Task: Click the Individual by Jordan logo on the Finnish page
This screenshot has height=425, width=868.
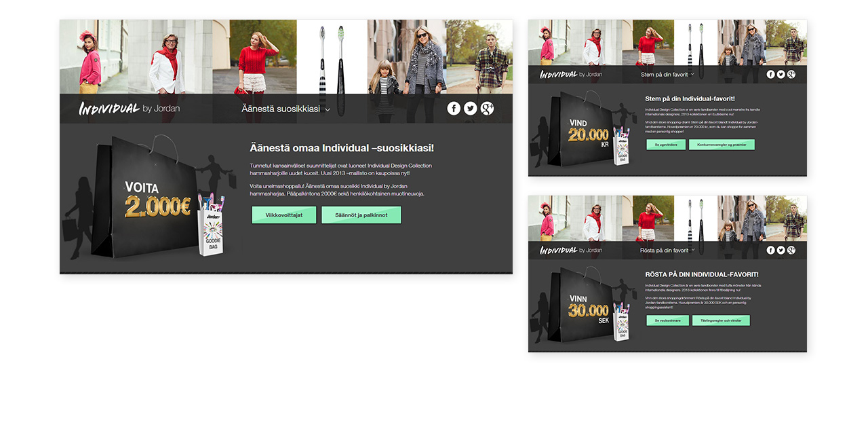Action: pos(130,109)
